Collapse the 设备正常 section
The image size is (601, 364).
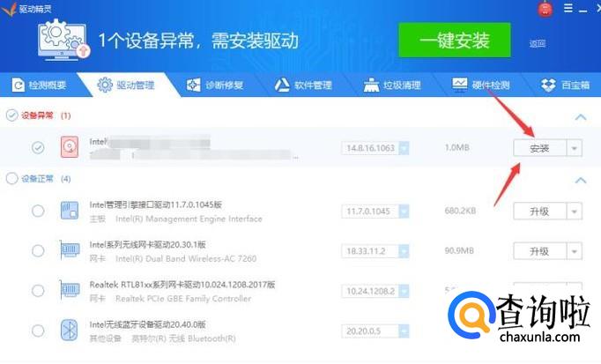(x=581, y=180)
